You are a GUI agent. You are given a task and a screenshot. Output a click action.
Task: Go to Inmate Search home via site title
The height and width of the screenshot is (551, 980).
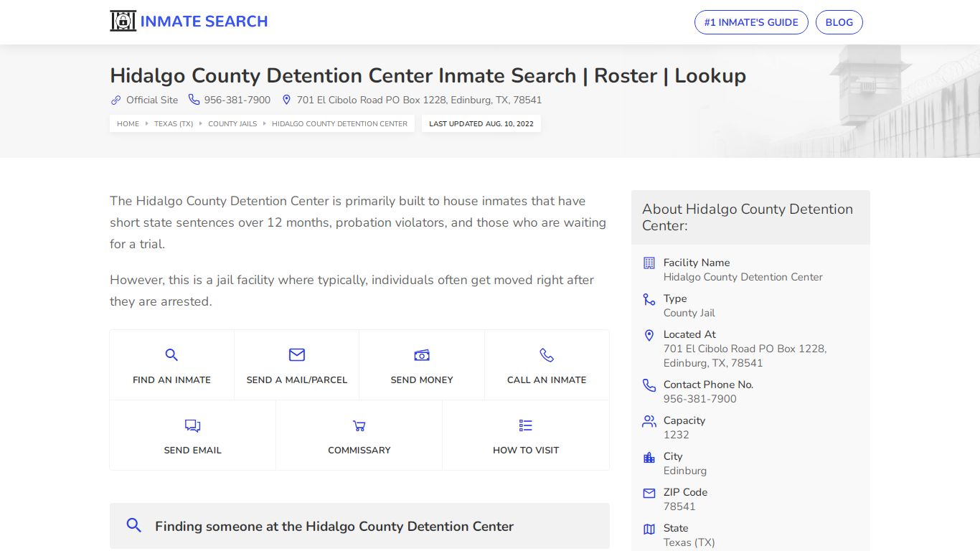point(204,22)
